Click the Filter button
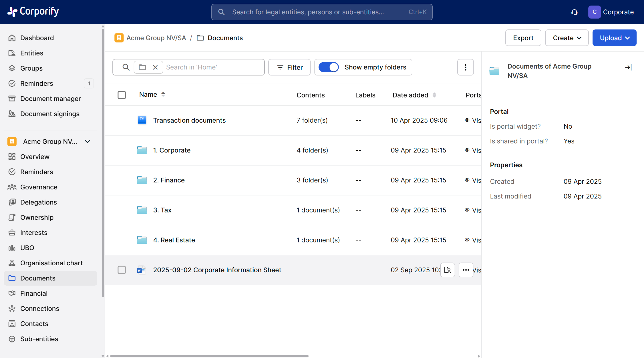Screen dimensions: 644x358 click(289, 67)
